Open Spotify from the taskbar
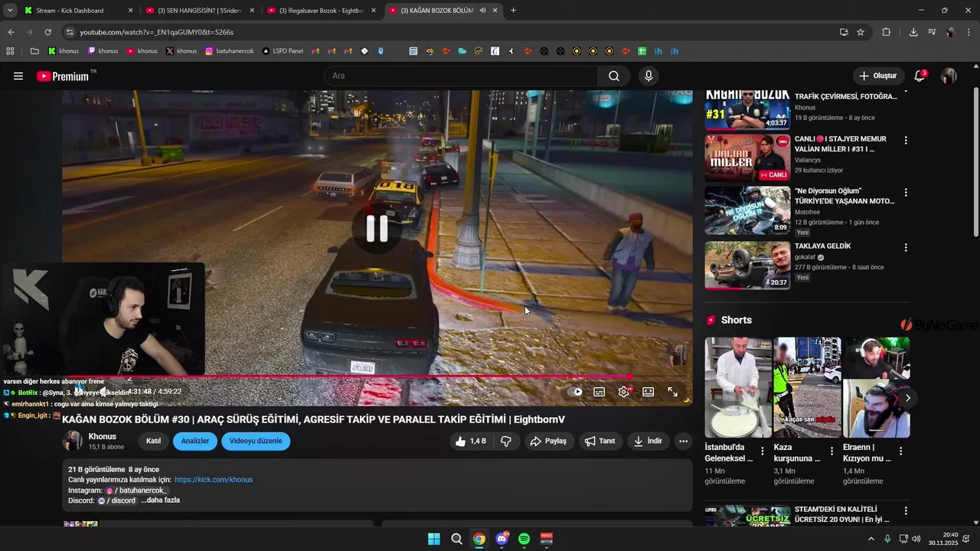 tap(524, 539)
